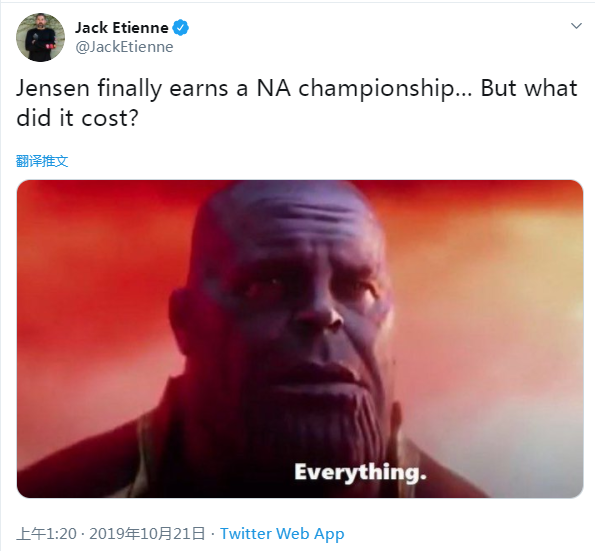Viewport: 595px width, 551px height.
Task: Open the tweet options chevron menu
Action: (576, 26)
